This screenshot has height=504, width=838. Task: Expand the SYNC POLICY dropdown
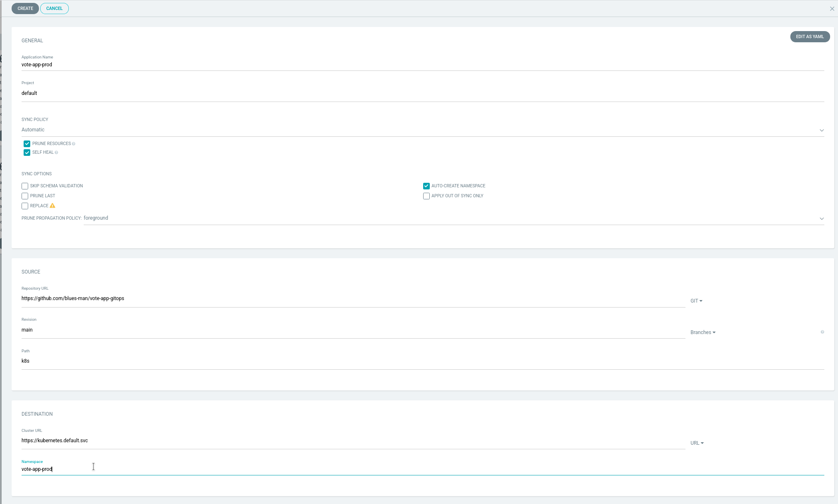coord(822,130)
